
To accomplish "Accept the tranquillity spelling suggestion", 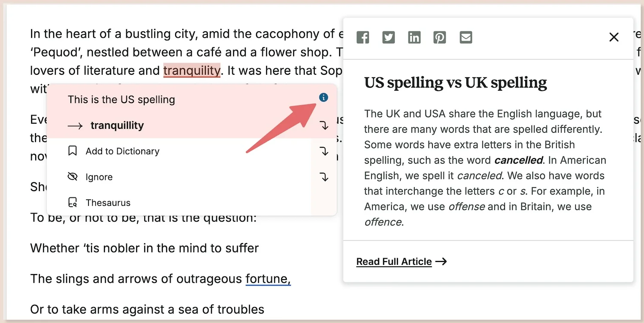I will pos(117,125).
